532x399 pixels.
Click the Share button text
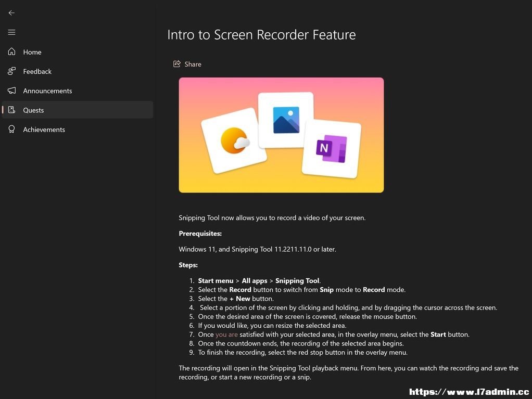pos(193,64)
